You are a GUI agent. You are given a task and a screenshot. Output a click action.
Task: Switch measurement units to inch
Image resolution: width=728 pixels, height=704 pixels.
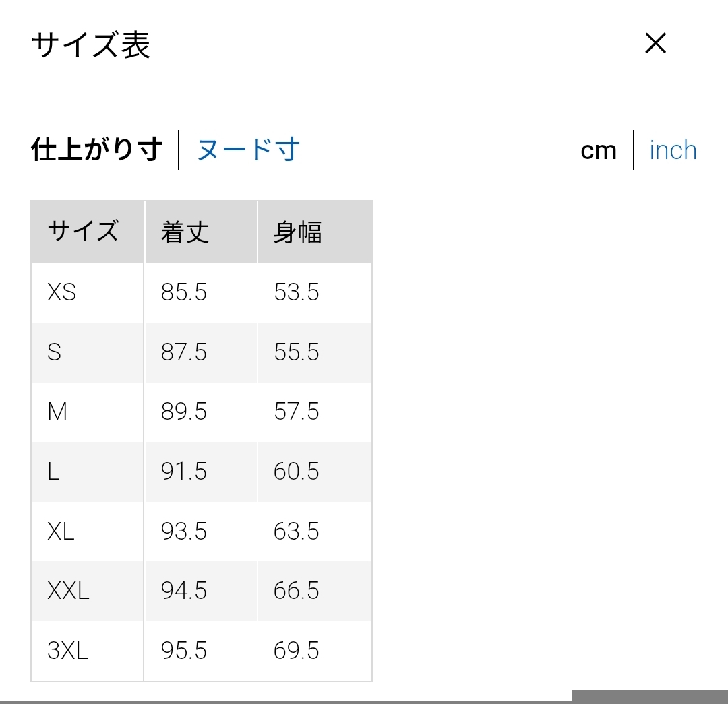click(x=673, y=150)
